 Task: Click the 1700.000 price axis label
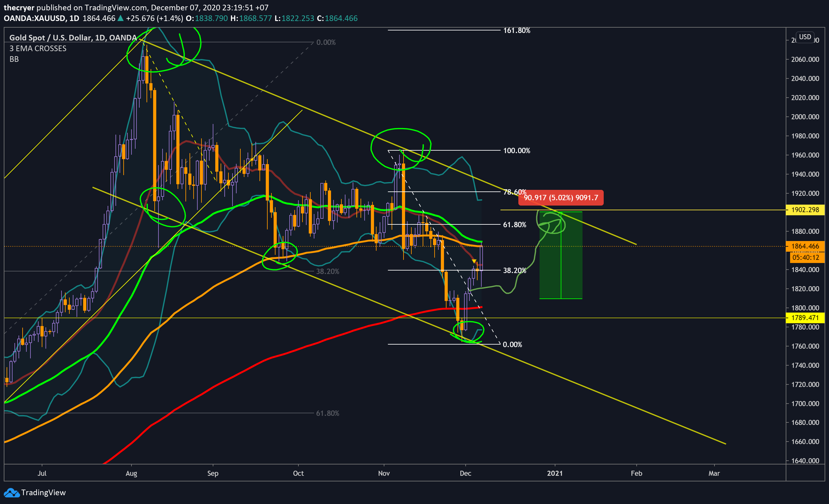[x=805, y=403]
